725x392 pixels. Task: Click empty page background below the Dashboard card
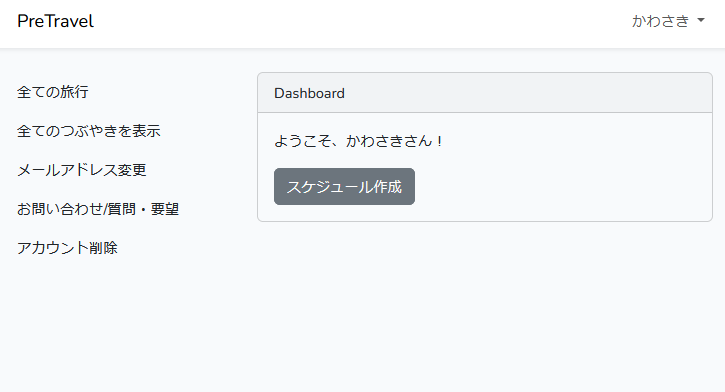pyautogui.click(x=485, y=305)
